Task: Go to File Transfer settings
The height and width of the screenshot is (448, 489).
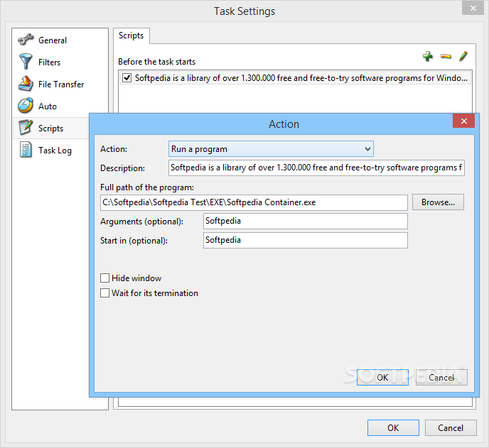Action: point(61,84)
